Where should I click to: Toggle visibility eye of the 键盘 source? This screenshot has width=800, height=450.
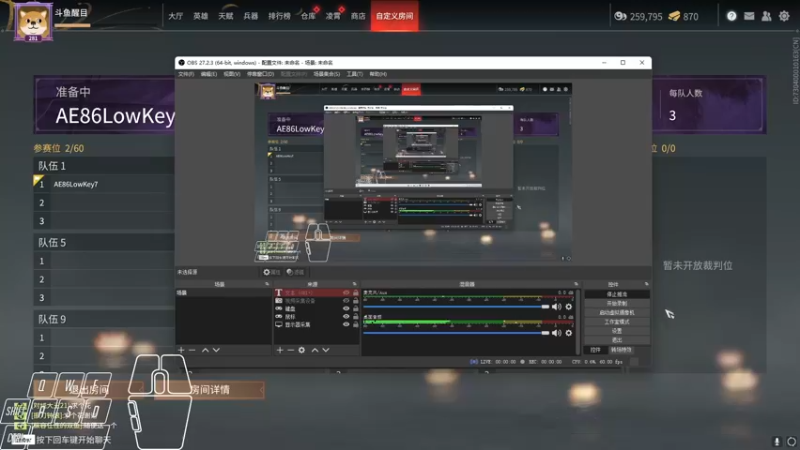[x=346, y=309]
